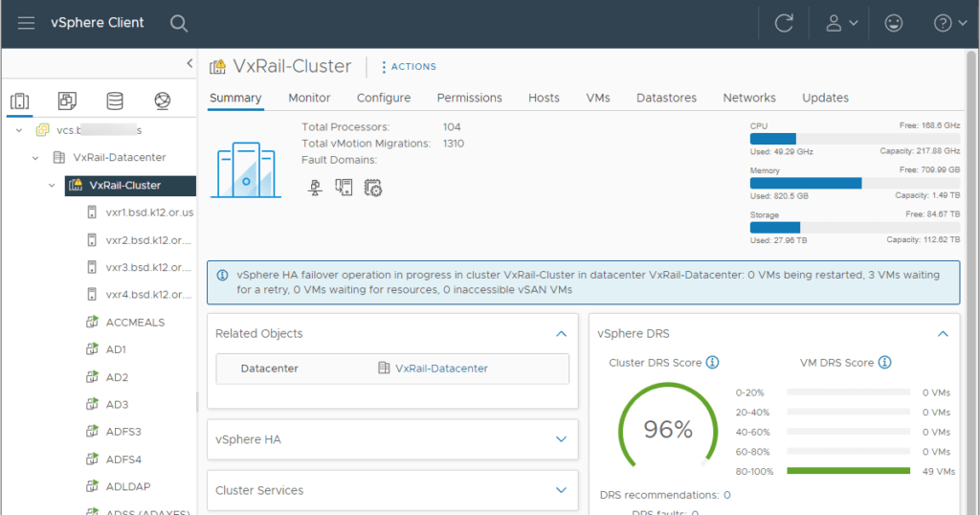Collapse the vCenter server tree node

click(x=19, y=130)
